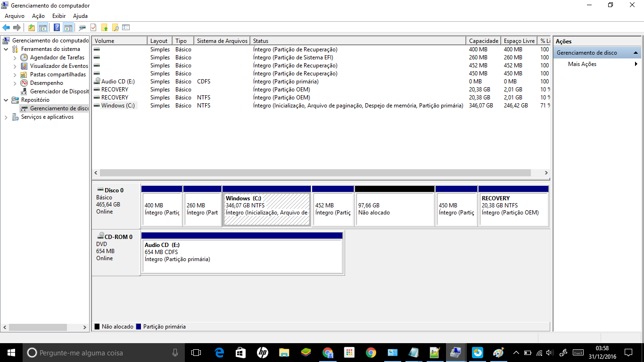The image size is (644, 362).
Task: Show hidden tray icons chevron
Action: click(516, 353)
